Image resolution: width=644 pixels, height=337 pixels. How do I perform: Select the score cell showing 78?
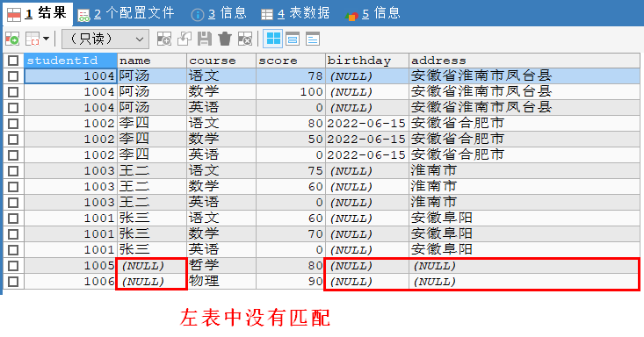coord(291,76)
